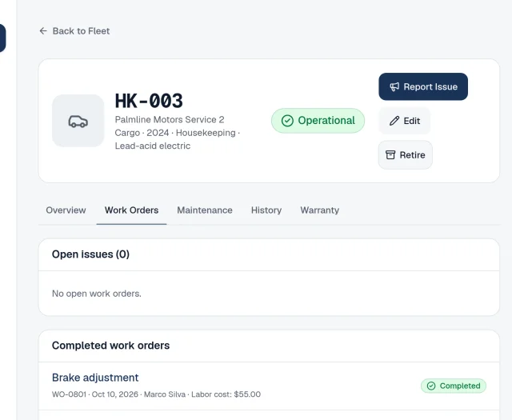Retire this vehicle using the Retire button
The image size is (512, 420).
coord(406,155)
